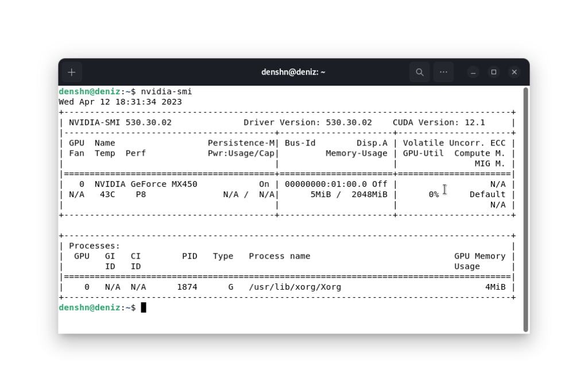Click the Perf header

coord(136,153)
